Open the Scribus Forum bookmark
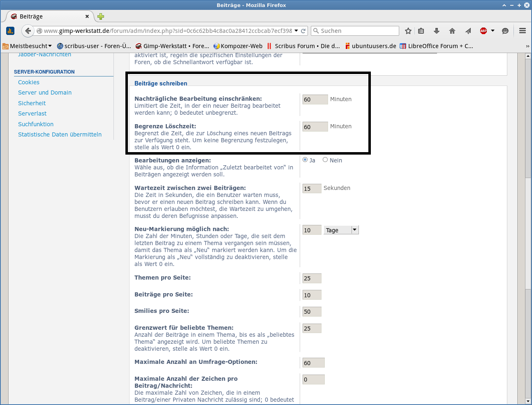 [303, 46]
